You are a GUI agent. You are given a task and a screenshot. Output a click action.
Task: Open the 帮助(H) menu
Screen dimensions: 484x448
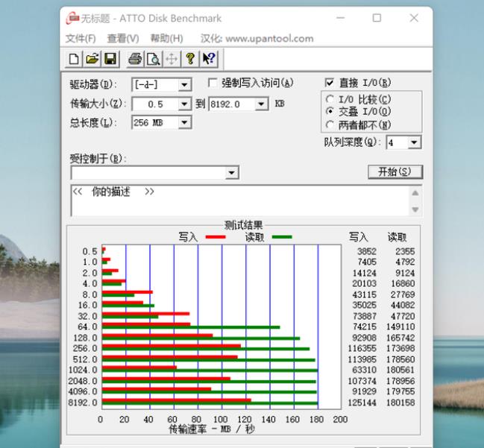(166, 39)
